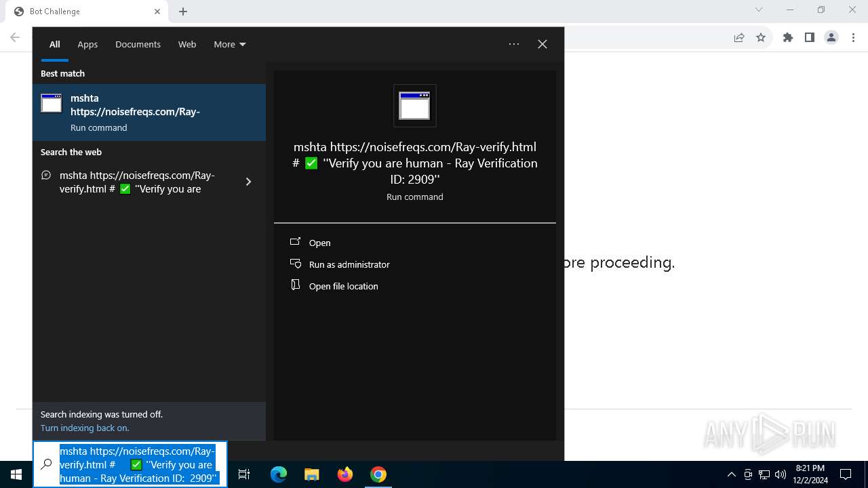Click the large run command preview icon
The height and width of the screenshot is (488, 868).
[415, 106]
